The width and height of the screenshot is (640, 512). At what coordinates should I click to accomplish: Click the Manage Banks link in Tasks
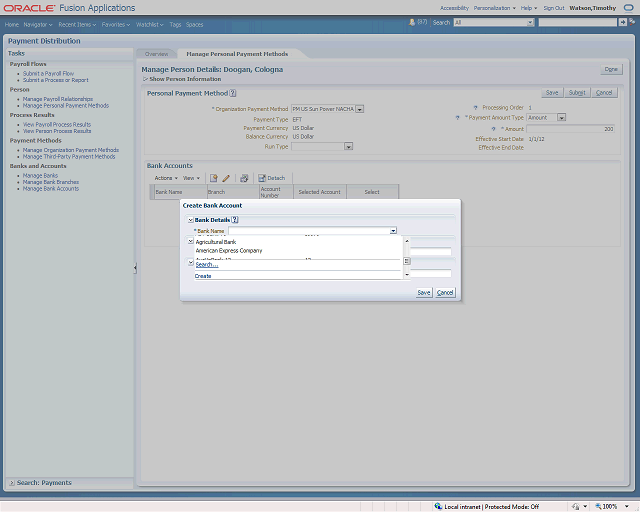click(40, 176)
